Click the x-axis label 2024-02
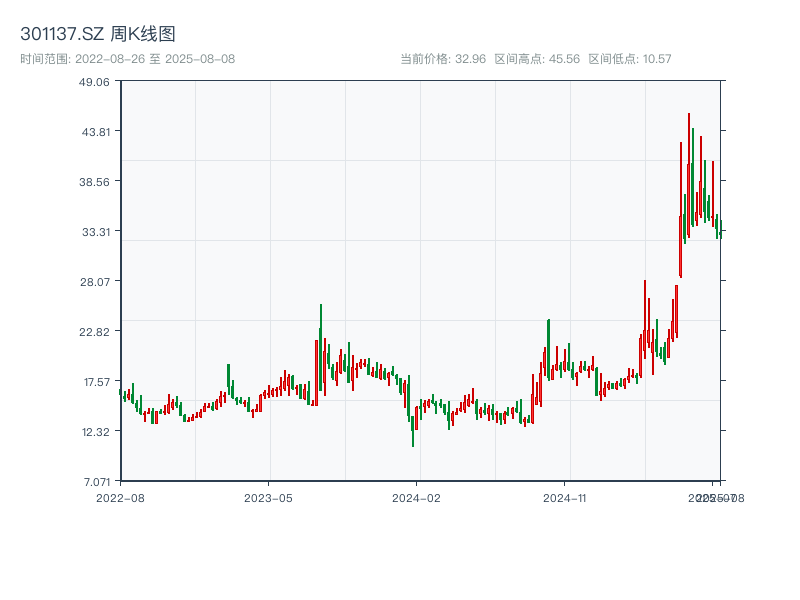Image resolution: width=800 pixels, height=600 pixels. pyautogui.click(x=416, y=498)
